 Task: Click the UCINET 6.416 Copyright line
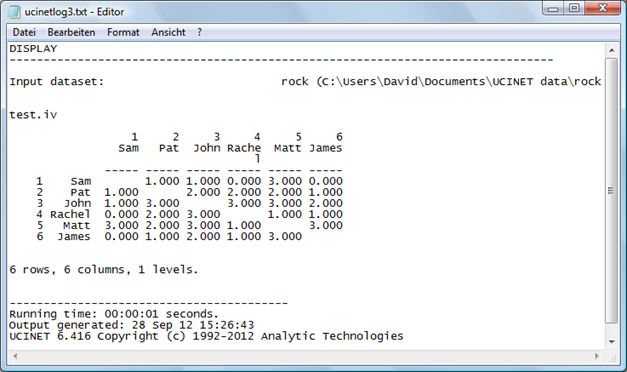[206, 336]
